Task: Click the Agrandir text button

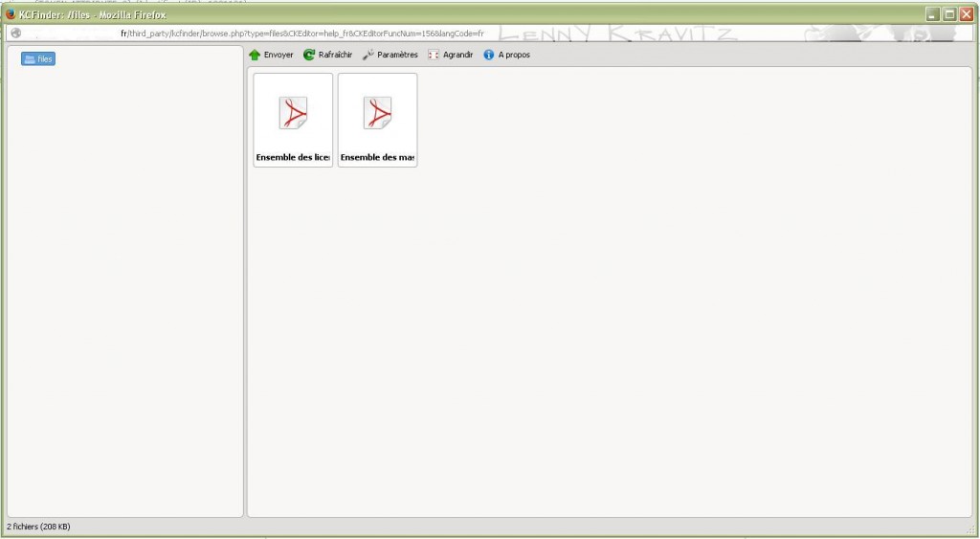Action: click(457, 55)
